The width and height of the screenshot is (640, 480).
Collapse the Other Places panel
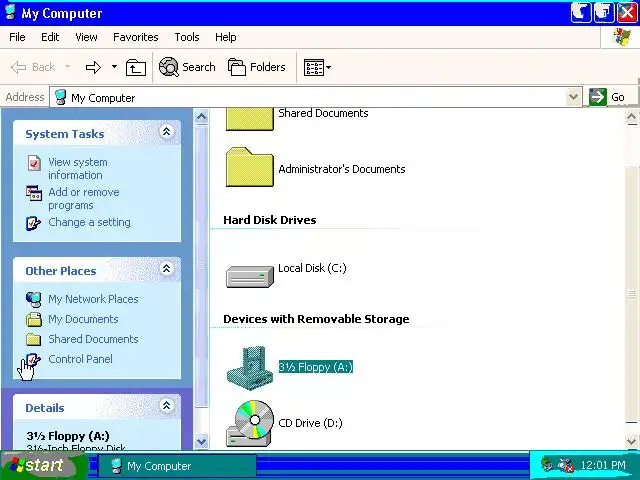[167, 269]
